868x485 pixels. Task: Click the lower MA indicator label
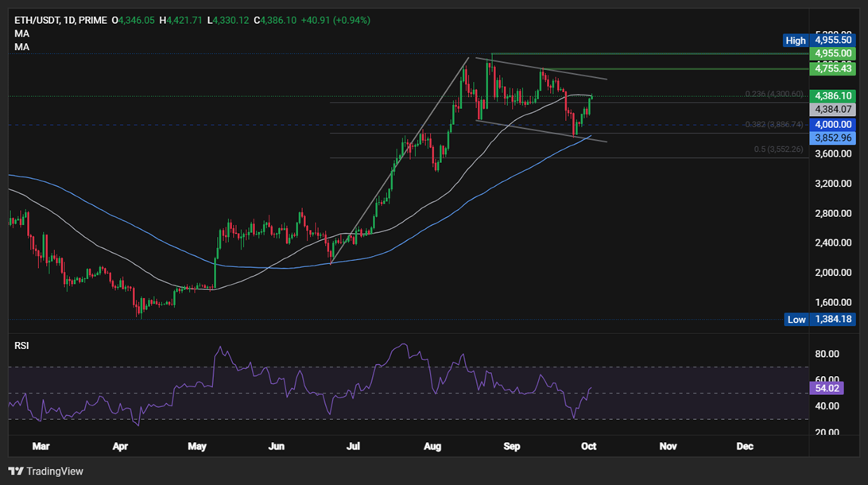click(x=21, y=47)
